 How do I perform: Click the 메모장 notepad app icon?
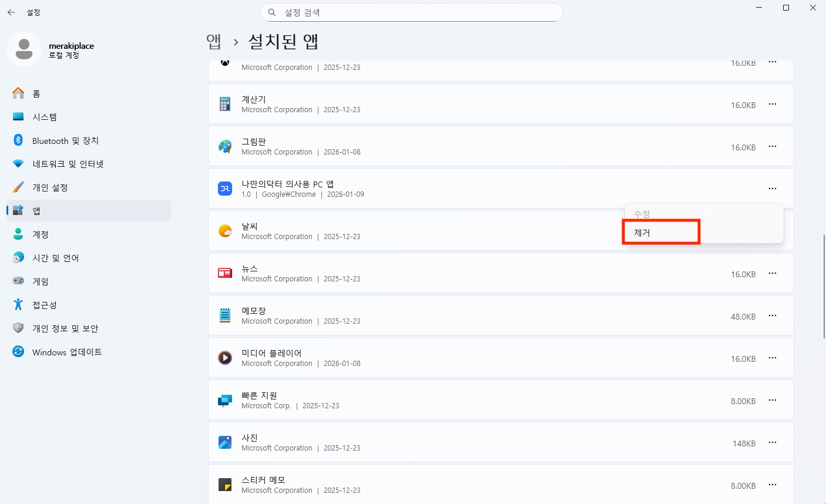coord(225,315)
